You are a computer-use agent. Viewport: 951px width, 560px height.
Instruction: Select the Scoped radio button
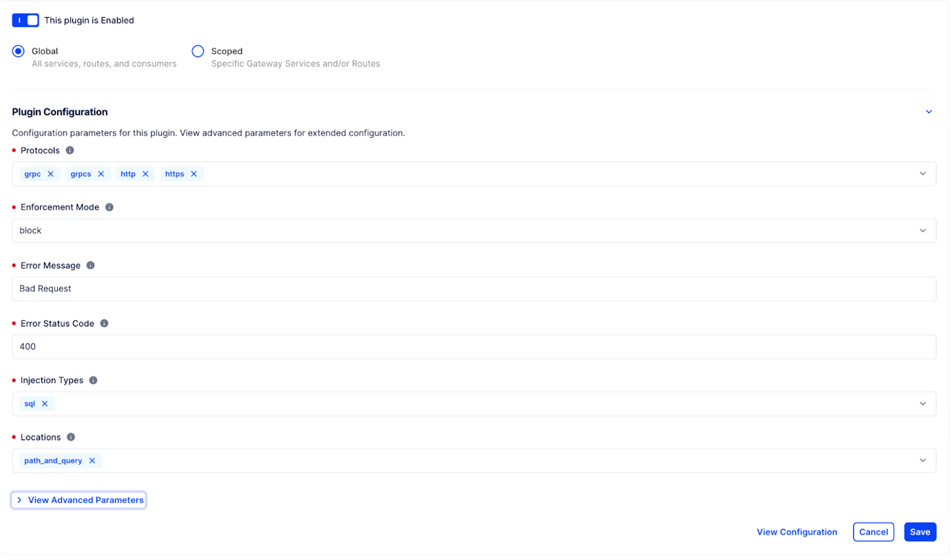coord(198,51)
